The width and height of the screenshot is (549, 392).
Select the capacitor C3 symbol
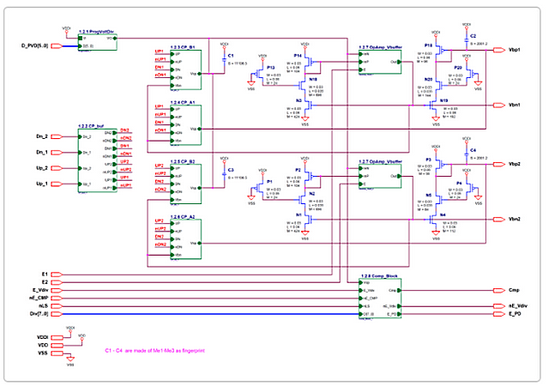click(x=225, y=175)
